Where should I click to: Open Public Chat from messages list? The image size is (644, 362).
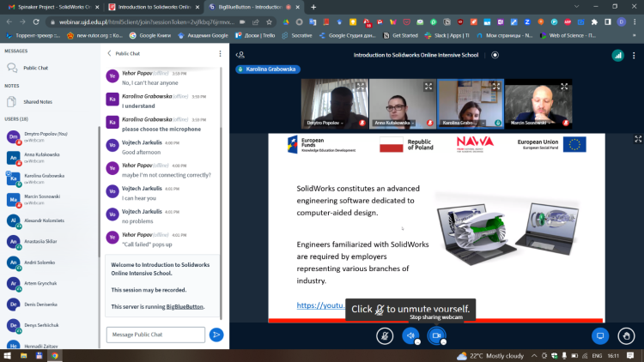coord(35,67)
